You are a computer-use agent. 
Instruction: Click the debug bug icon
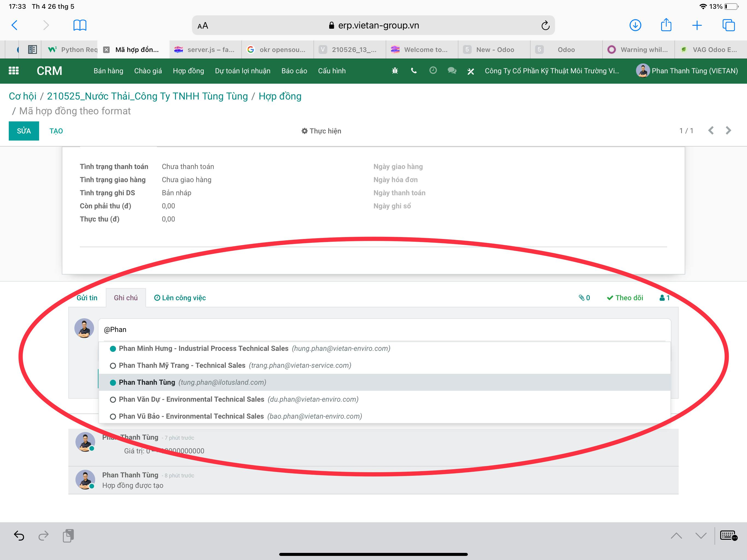395,71
